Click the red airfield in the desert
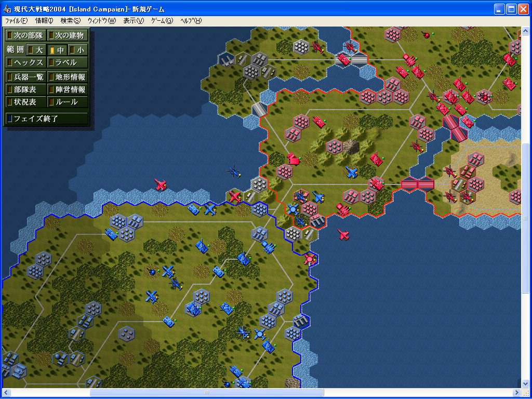Image resolution: width=532 pixels, height=399 pixels. click(x=459, y=184)
